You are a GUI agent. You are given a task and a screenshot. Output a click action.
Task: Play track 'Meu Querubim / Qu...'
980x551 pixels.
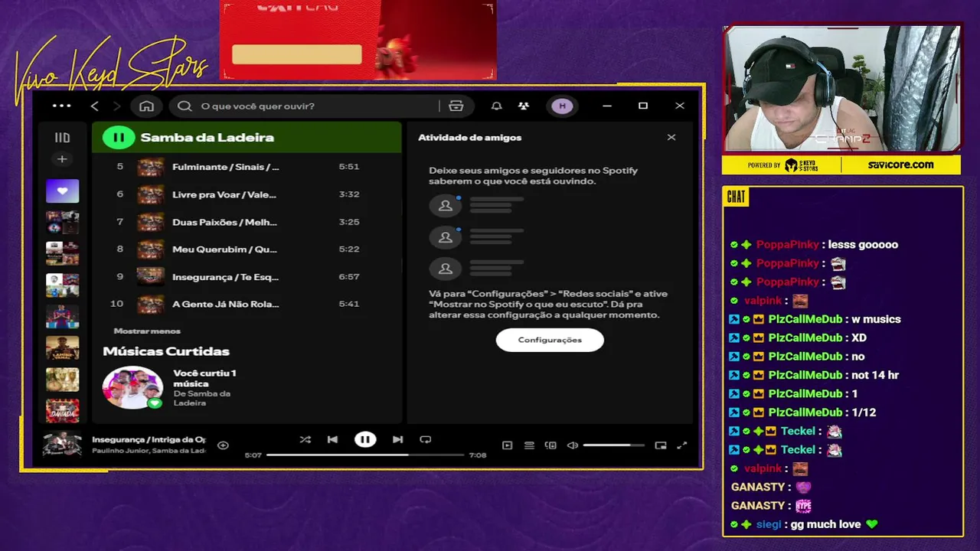tap(247, 249)
